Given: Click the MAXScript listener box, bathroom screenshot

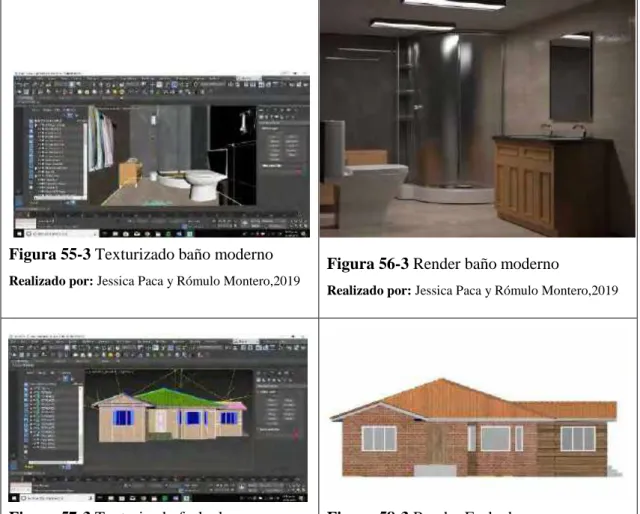Looking at the screenshot, I should click(25, 223).
